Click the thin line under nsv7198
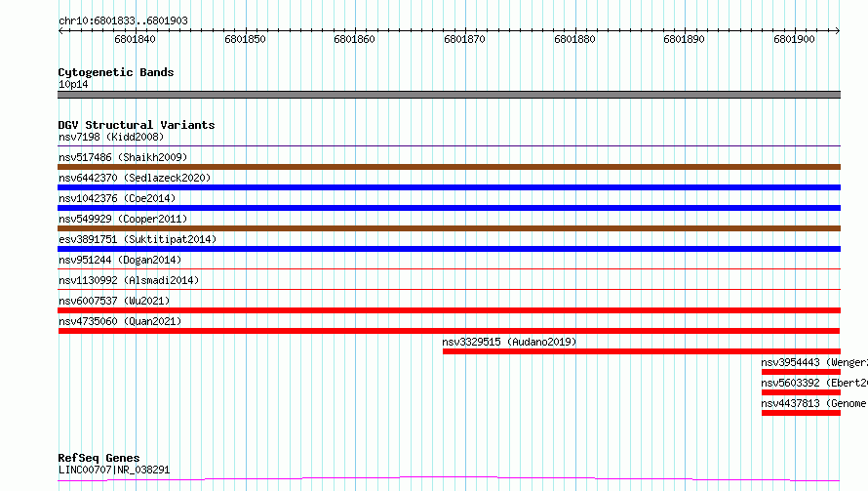This screenshot has height=491, width=868. coord(449,146)
